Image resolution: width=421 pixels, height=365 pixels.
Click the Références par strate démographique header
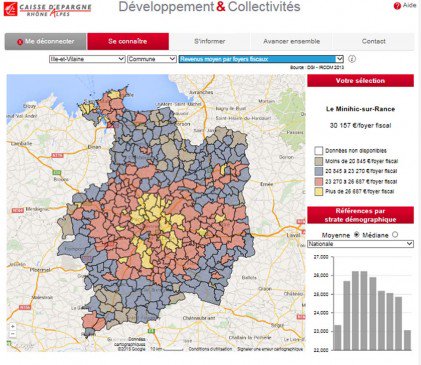click(360, 215)
